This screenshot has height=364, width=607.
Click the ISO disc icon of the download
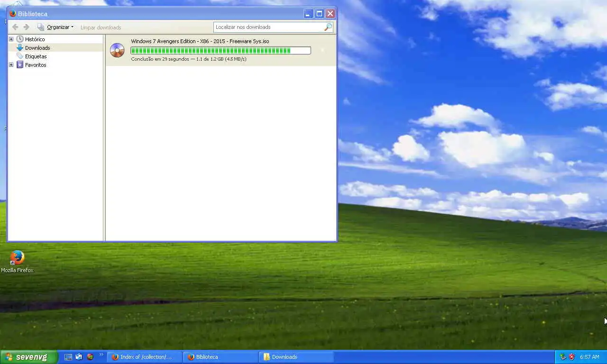tap(117, 50)
